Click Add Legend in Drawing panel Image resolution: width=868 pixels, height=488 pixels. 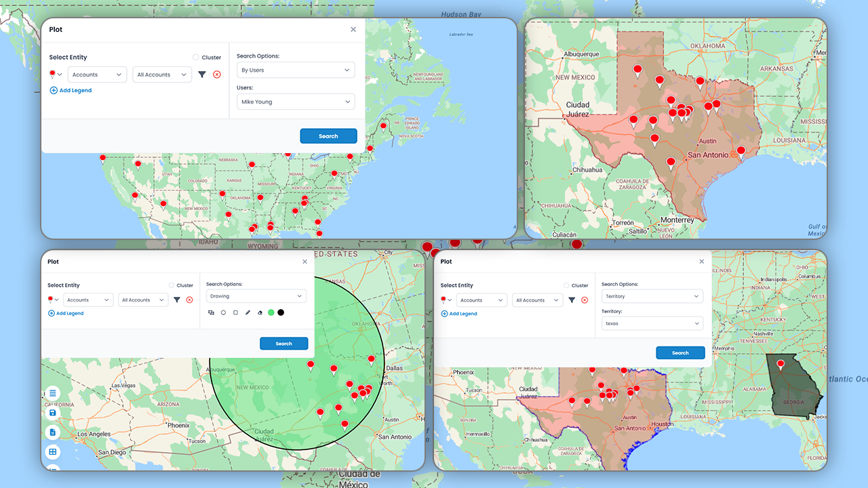coord(66,313)
